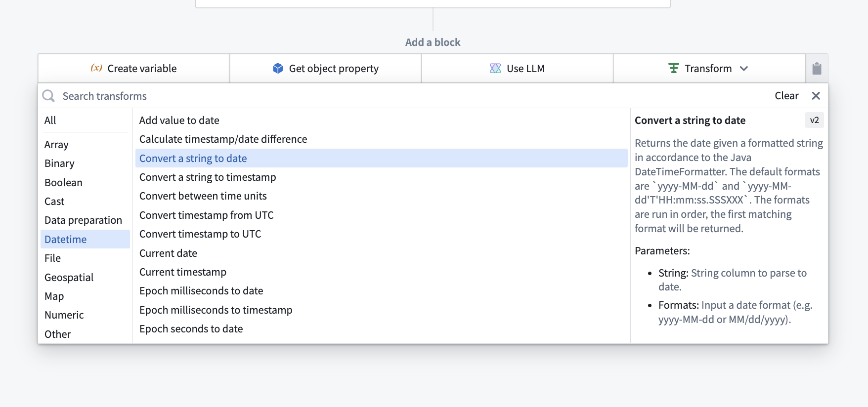Viewport: 868px width, 407px height.
Task: Click the Transform icon
Action: pyautogui.click(x=673, y=68)
